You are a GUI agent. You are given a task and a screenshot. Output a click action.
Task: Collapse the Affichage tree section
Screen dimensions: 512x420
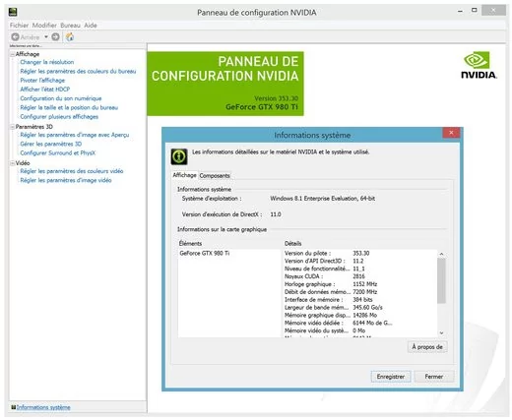click(x=13, y=54)
